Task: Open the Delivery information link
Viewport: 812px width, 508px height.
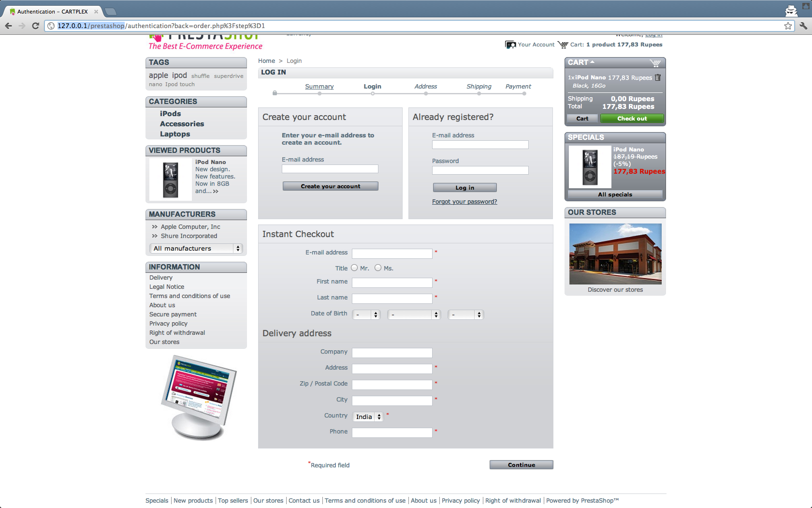Action: [161, 278]
